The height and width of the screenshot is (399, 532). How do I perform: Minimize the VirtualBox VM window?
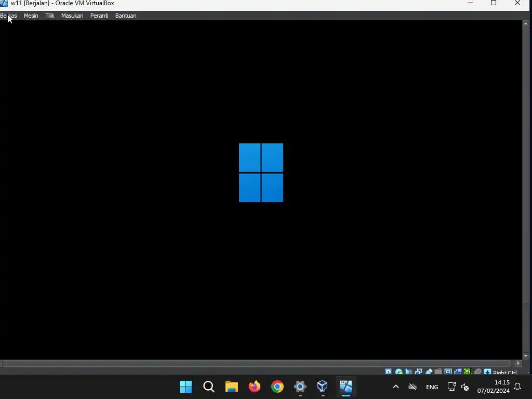(470, 3)
